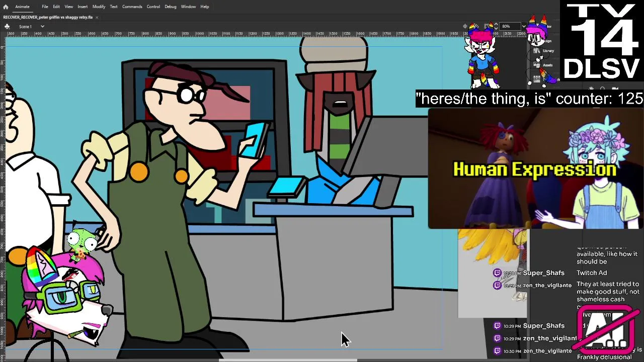Switch to the peter griffin vs shaggy retry.fla tab

click(x=48, y=17)
